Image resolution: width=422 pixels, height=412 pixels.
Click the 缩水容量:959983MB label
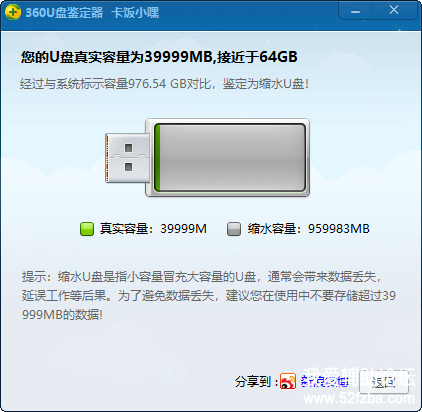coord(308,229)
